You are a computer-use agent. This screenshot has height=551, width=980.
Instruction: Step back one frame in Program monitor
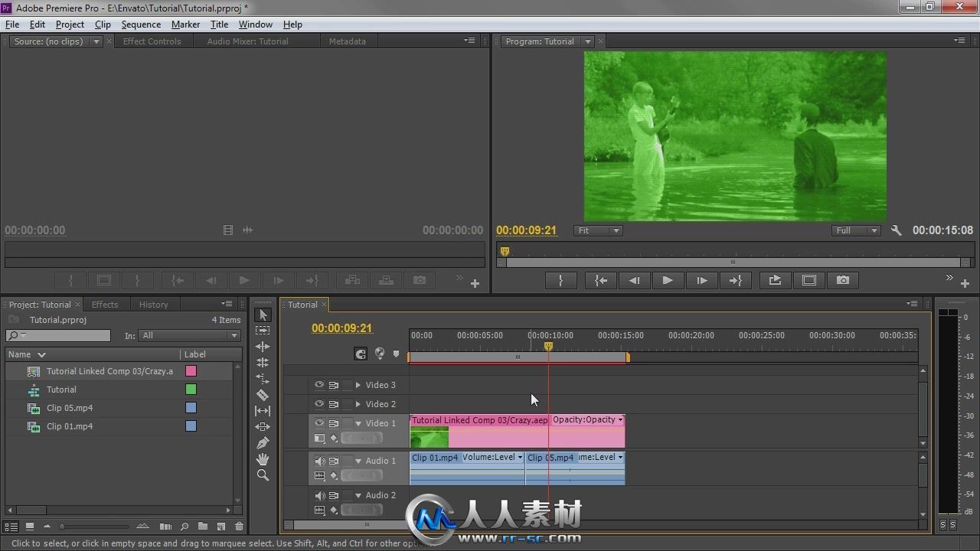pyautogui.click(x=634, y=280)
